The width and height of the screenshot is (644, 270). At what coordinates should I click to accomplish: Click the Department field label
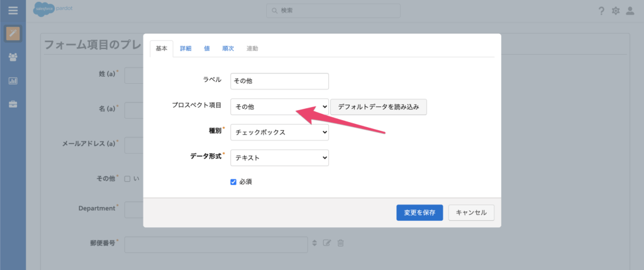click(x=97, y=208)
